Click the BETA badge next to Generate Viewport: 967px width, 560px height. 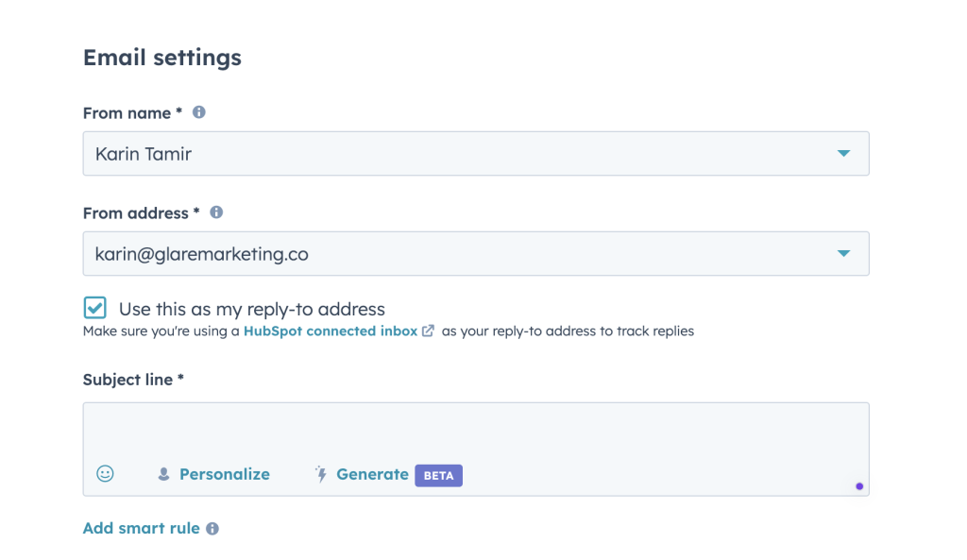[438, 475]
